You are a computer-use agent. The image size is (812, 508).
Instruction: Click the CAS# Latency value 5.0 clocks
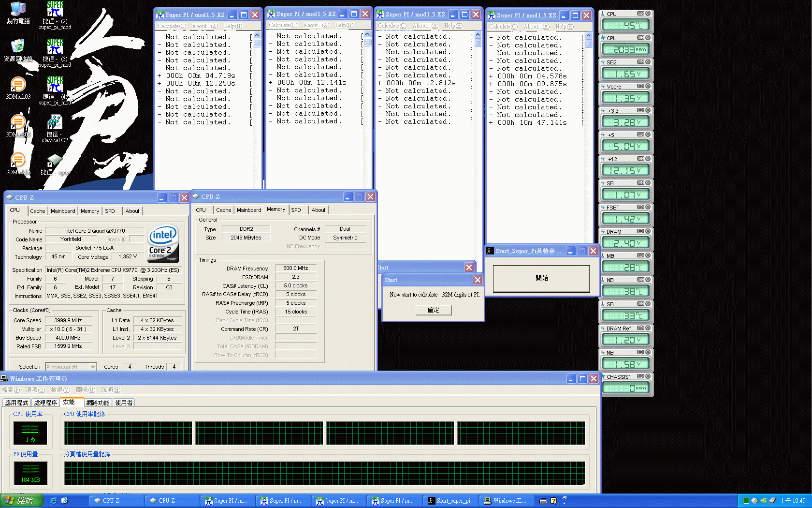296,285
